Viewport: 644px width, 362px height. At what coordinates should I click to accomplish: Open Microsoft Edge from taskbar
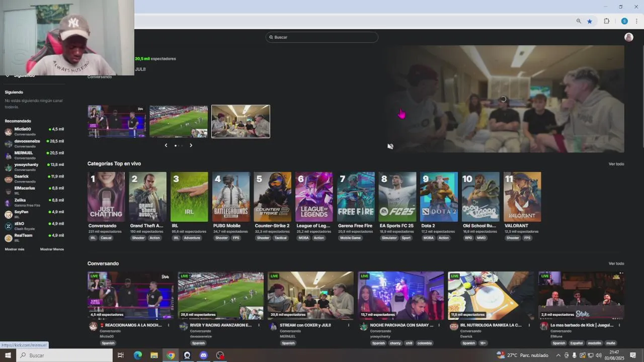coord(137,355)
